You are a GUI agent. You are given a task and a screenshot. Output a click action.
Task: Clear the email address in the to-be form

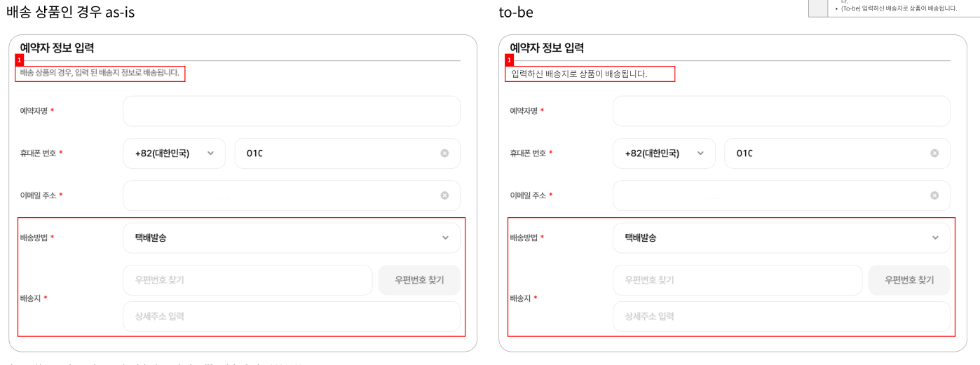[934, 195]
